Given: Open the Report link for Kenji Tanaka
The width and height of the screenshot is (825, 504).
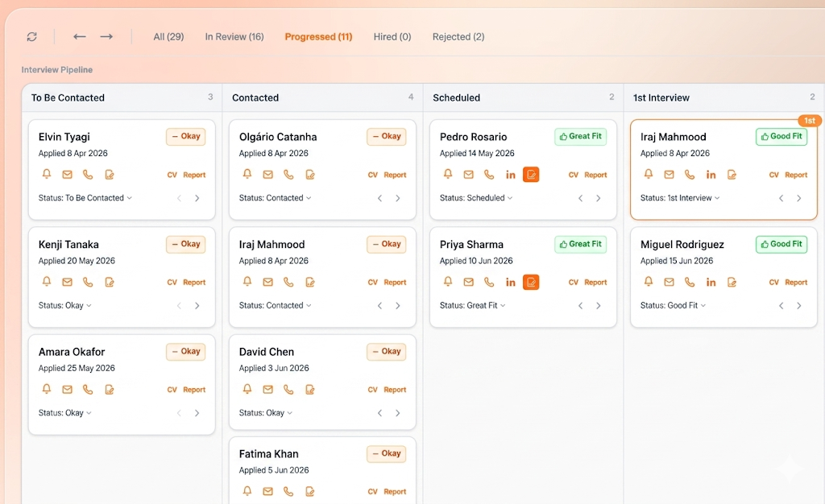Looking at the screenshot, I should pyautogui.click(x=194, y=283).
